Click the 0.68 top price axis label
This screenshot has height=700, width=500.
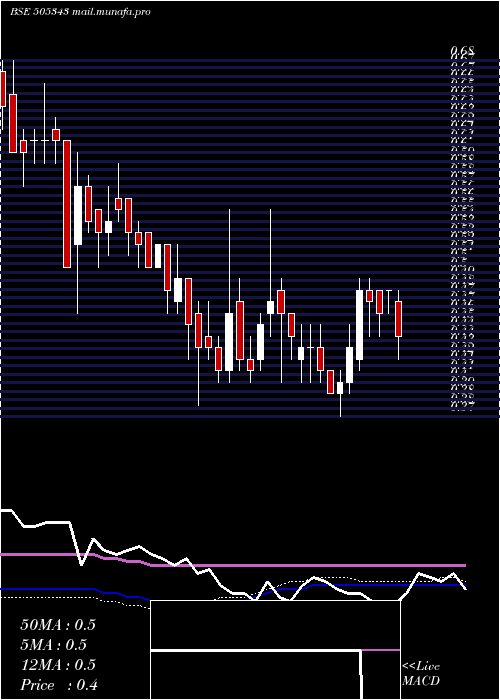(462, 50)
